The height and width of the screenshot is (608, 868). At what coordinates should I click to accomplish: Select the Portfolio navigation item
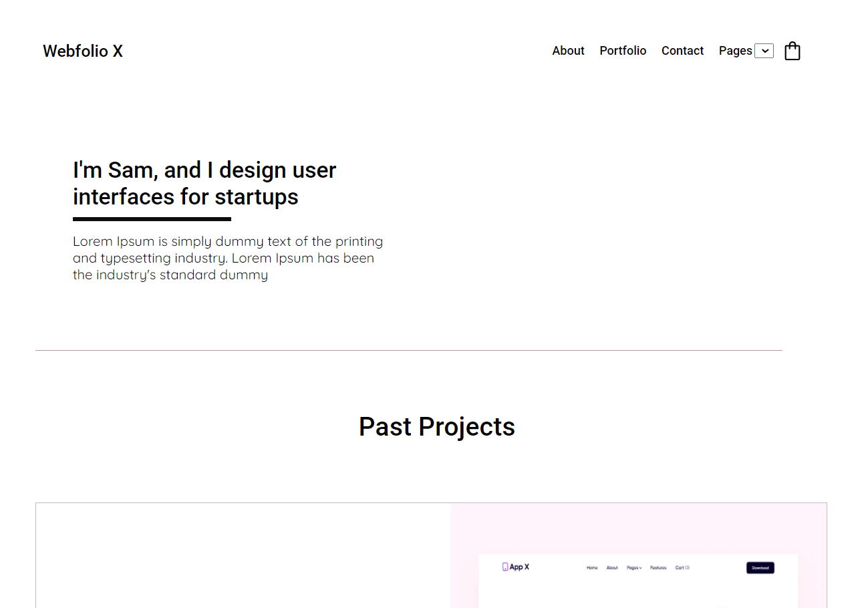pyautogui.click(x=623, y=50)
